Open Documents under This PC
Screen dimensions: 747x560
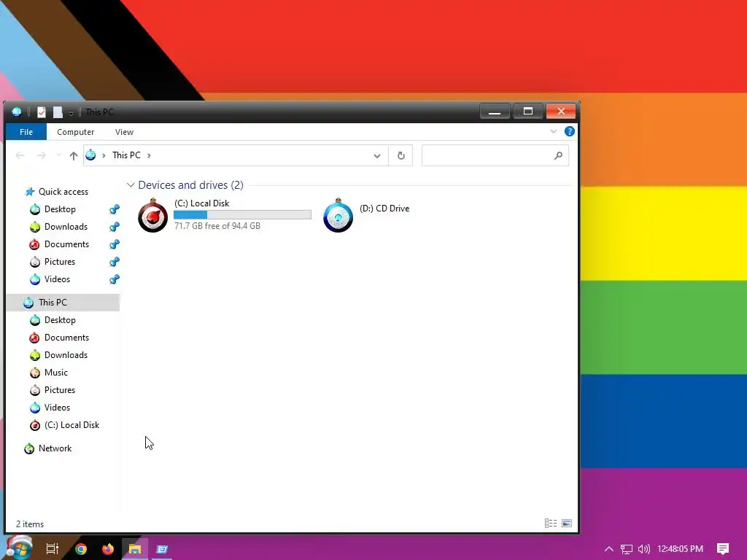(66, 338)
